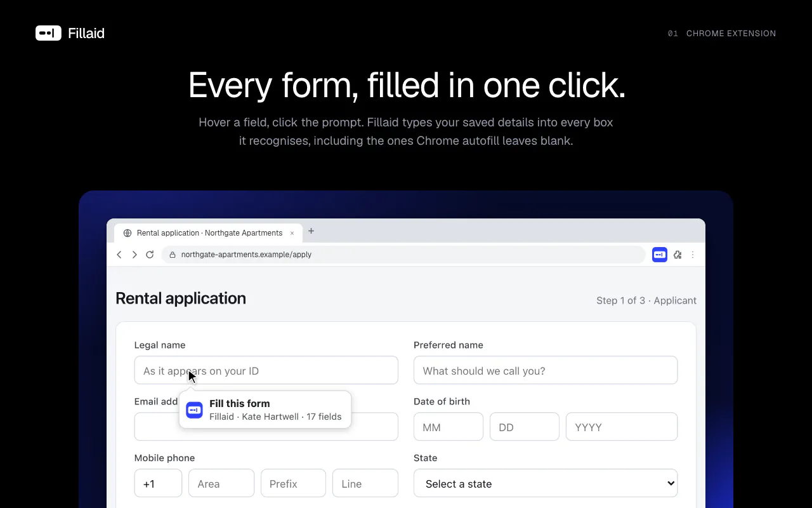Click the Date of birth label

(442, 401)
